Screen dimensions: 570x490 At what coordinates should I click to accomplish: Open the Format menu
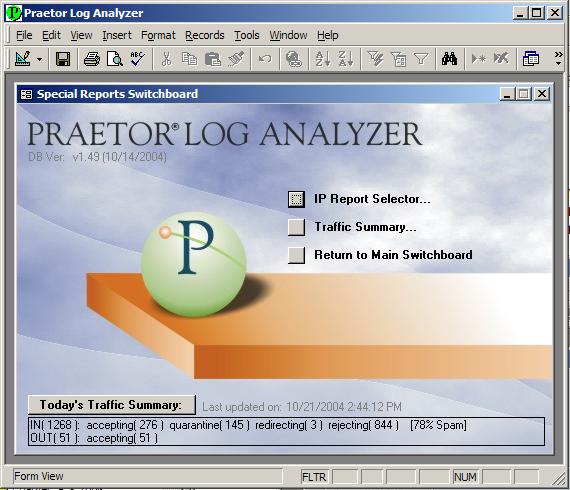coord(158,35)
